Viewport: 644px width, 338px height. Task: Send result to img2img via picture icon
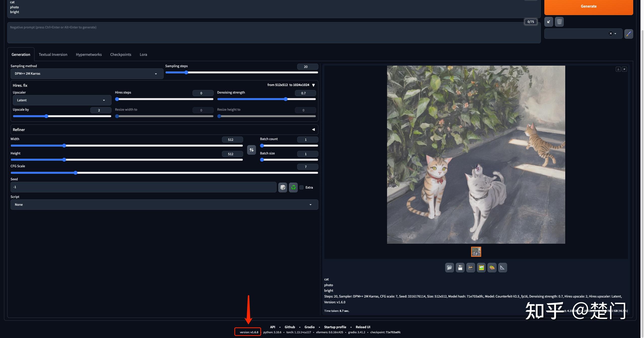click(481, 267)
